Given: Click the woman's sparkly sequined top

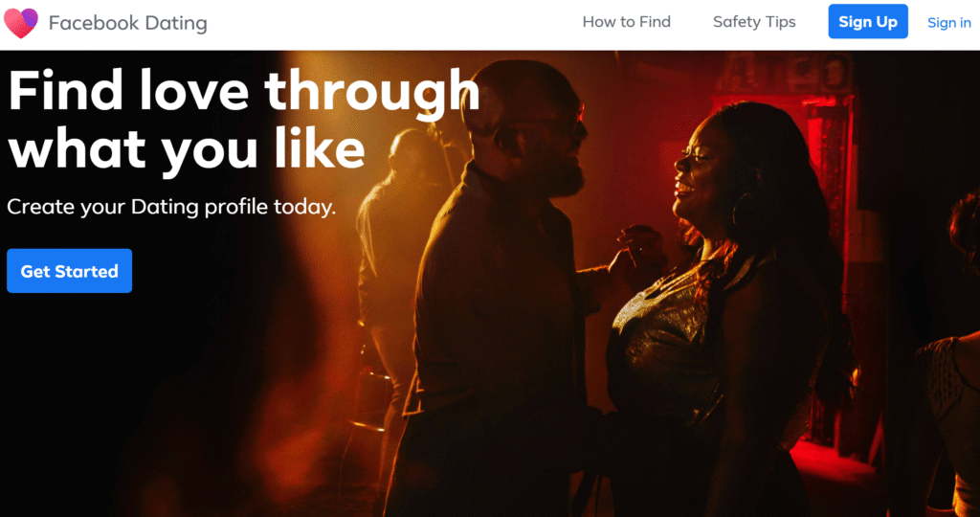Looking at the screenshot, I should (x=662, y=331).
